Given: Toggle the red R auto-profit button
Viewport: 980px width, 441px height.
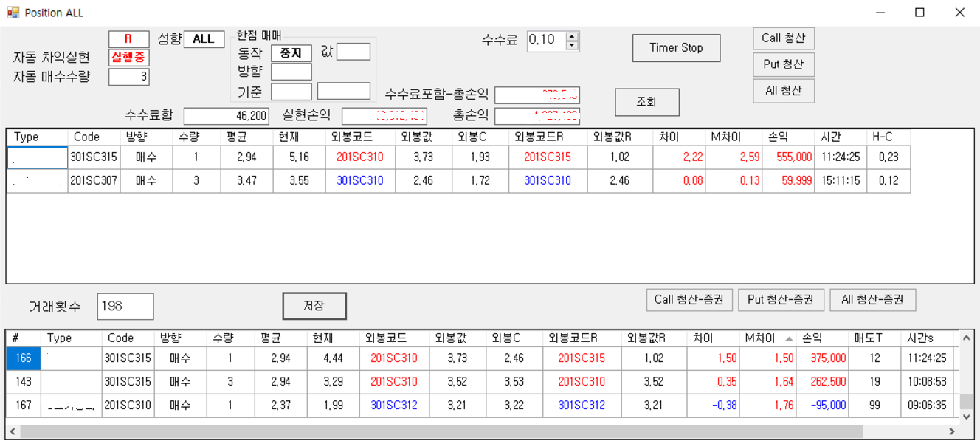Looking at the screenshot, I should (x=128, y=38).
